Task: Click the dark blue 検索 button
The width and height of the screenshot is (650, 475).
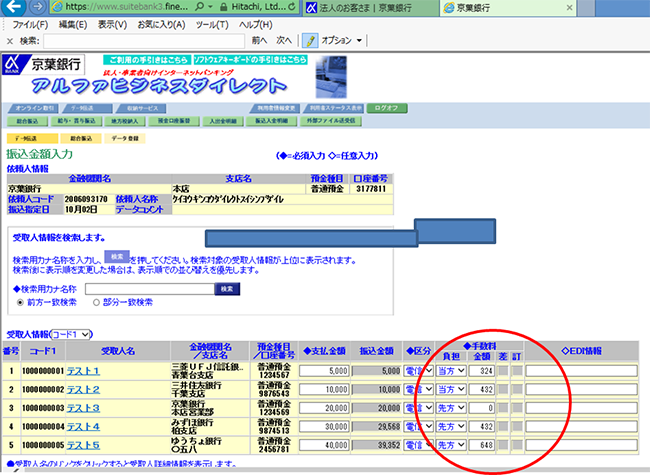Action: tap(227, 289)
